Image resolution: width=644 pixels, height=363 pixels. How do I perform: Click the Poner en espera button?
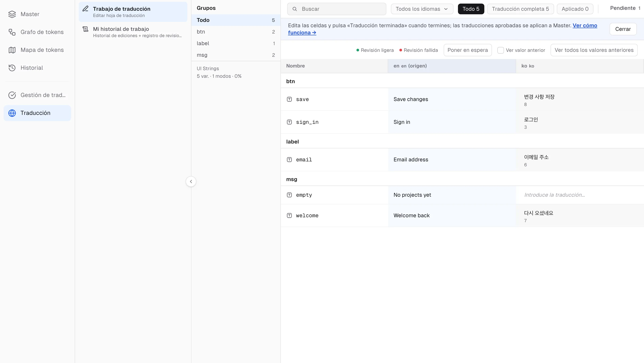pyautogui.click(x=468, y=50)
